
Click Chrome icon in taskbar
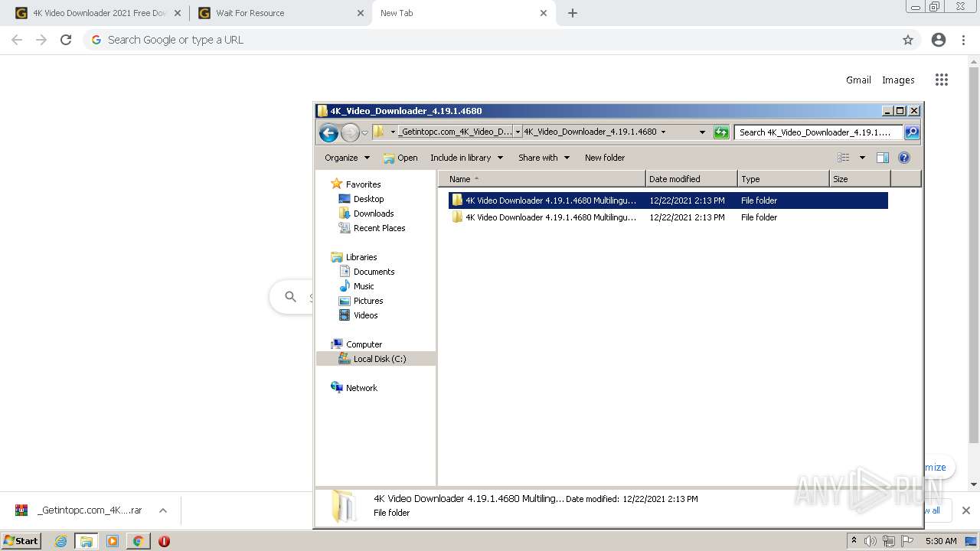pos(138,541)
